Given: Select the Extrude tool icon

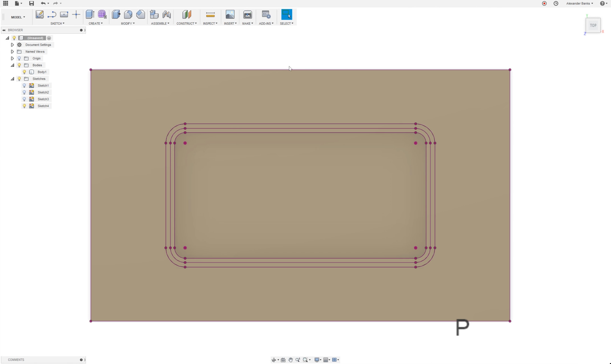Looking at the screenshot, I should pyautogui.click(x=90, y=15).
